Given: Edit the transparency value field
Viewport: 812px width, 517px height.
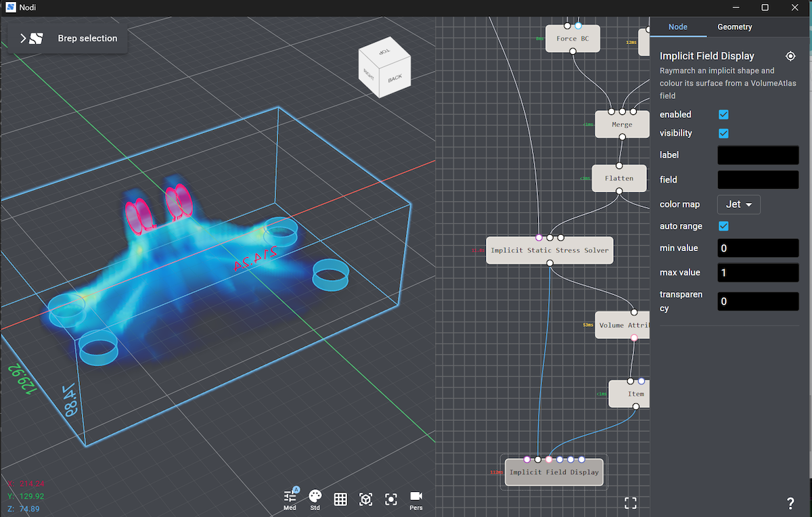Looking at the screenshot, I should (758, 301).
